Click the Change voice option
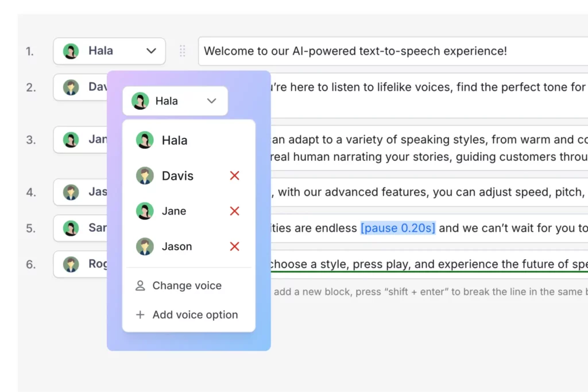 coord(187,285)
